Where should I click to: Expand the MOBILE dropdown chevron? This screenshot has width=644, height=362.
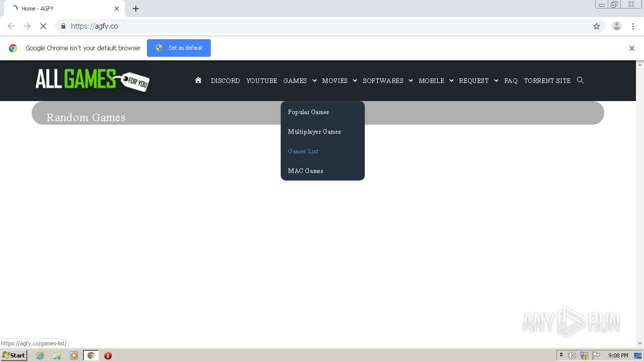tap(451, 80)
